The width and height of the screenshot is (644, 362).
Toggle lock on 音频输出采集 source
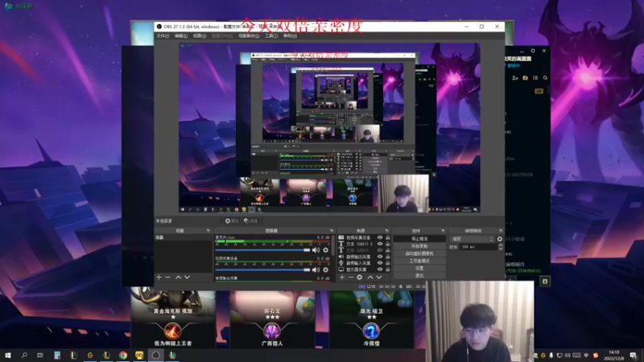point(387,257)
